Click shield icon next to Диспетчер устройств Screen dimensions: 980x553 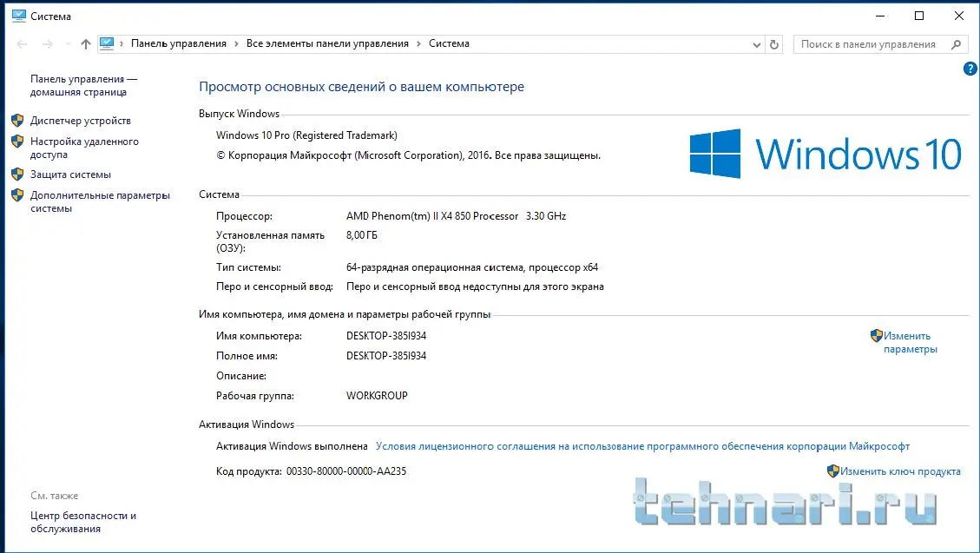[17, 121]
